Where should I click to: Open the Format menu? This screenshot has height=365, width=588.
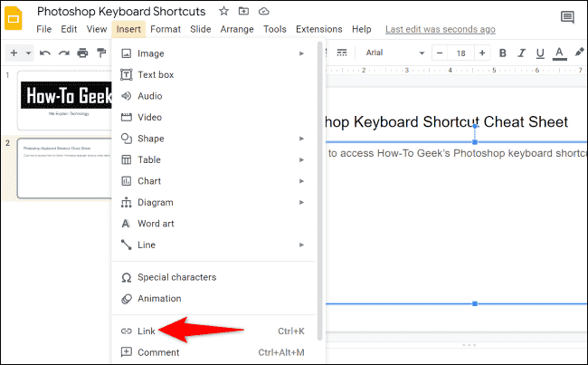pos(166,29)
